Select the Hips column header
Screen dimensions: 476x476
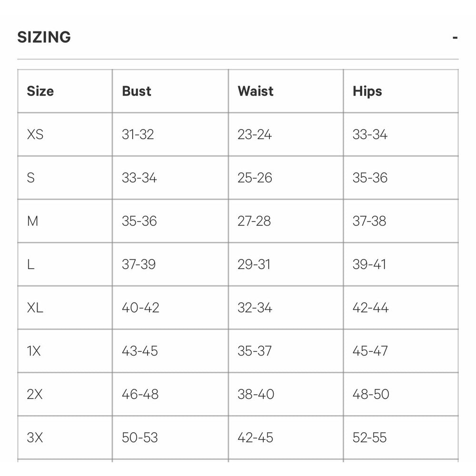point(367,91)
